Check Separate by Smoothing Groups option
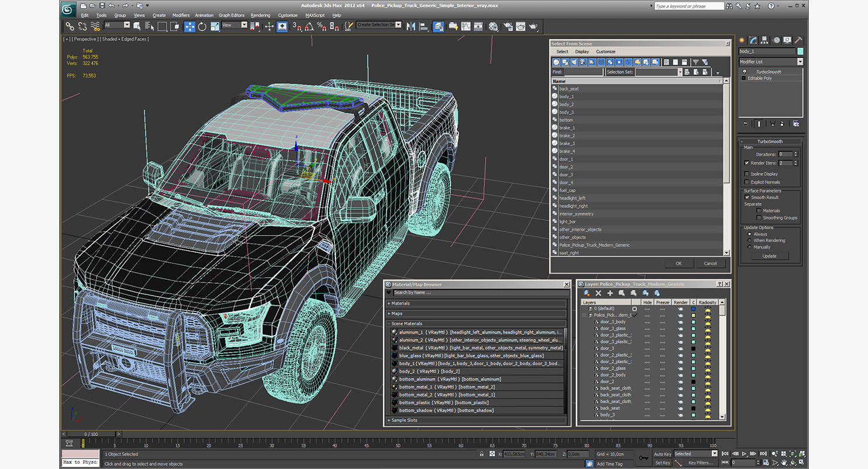This screenshot has height=469, width=868. pos(758,217)
